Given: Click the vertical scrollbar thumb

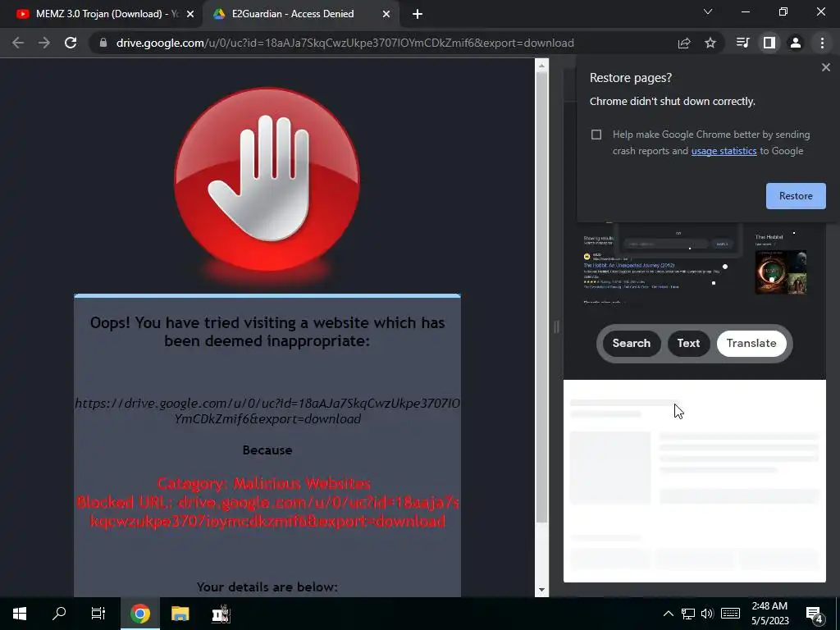Looking at the screenshot, I should pyautogui.click(x=541, y=297).
